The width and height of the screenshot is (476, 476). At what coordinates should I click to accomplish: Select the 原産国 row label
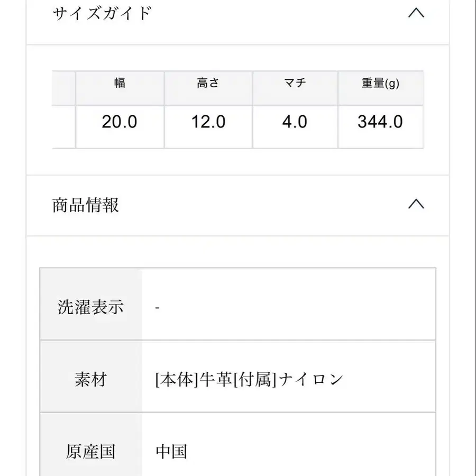[x=90, y=452]
